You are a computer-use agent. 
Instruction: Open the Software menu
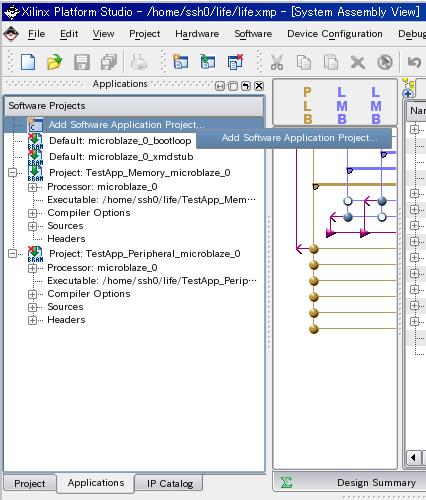click(253, 34)
